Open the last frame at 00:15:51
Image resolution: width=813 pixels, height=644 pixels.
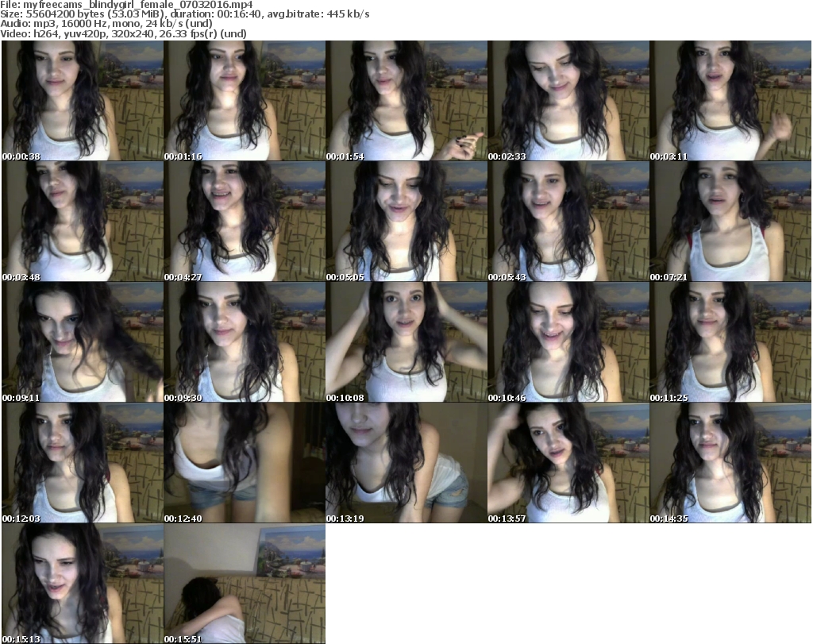coord(245,584)
